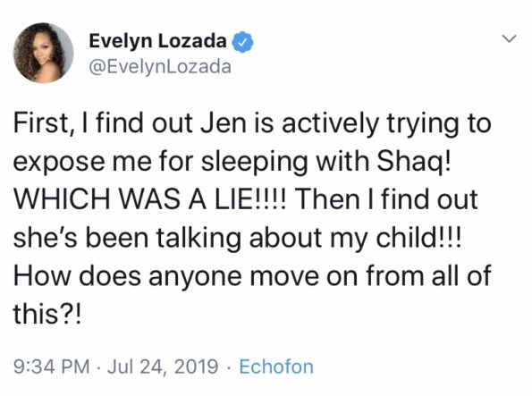Open the 9:34 PM timestamp
This screenshot has width=532, height=396.
pos(51,367)
